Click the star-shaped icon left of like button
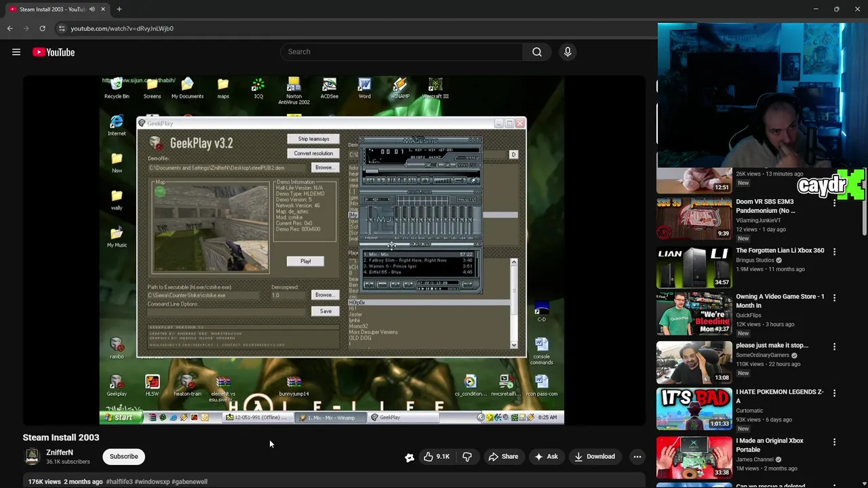868x488 pixels. [410, 457]
